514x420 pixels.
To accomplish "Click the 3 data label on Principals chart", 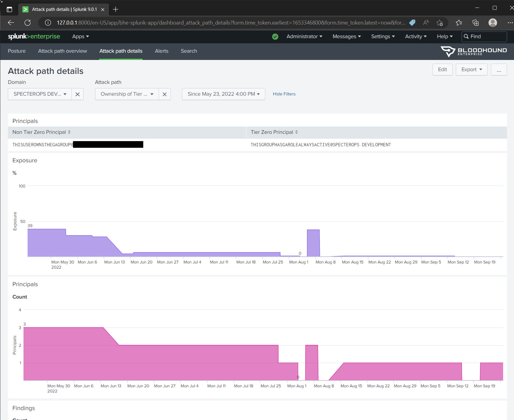I will pos(25,324).
